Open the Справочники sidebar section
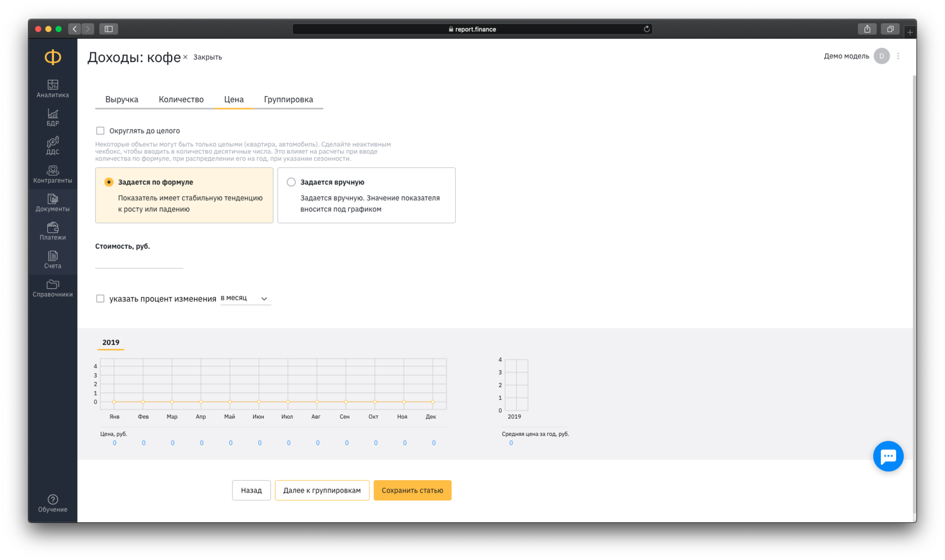Screen dimensions: 945x560 click(x=53, y=288)
